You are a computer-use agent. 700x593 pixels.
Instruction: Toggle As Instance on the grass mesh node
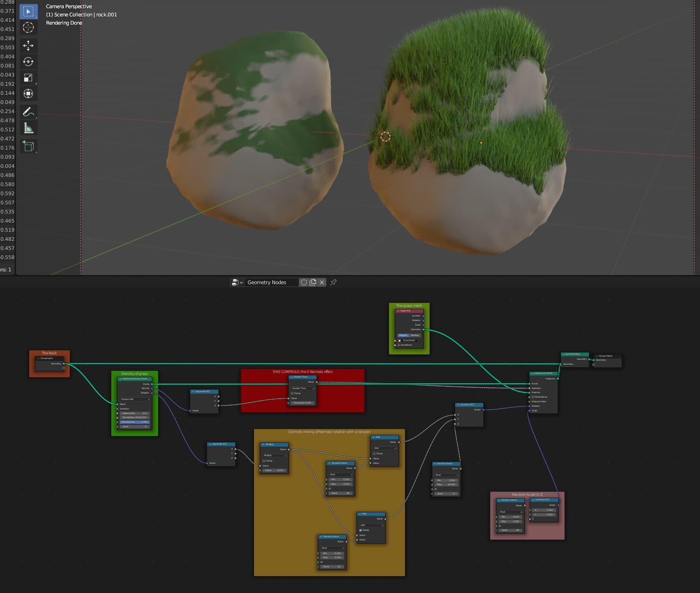click(399, 345)
